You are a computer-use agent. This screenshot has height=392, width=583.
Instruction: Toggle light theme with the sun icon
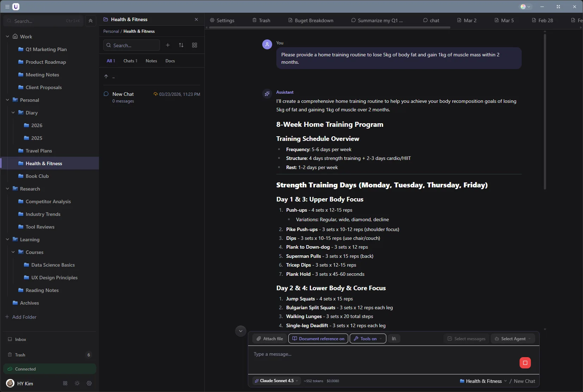(x=77, y=383)
